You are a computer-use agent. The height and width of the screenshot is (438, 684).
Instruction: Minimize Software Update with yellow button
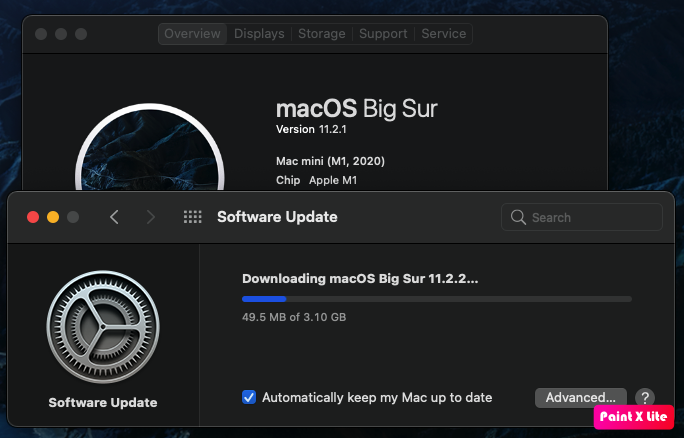point(53,217)
